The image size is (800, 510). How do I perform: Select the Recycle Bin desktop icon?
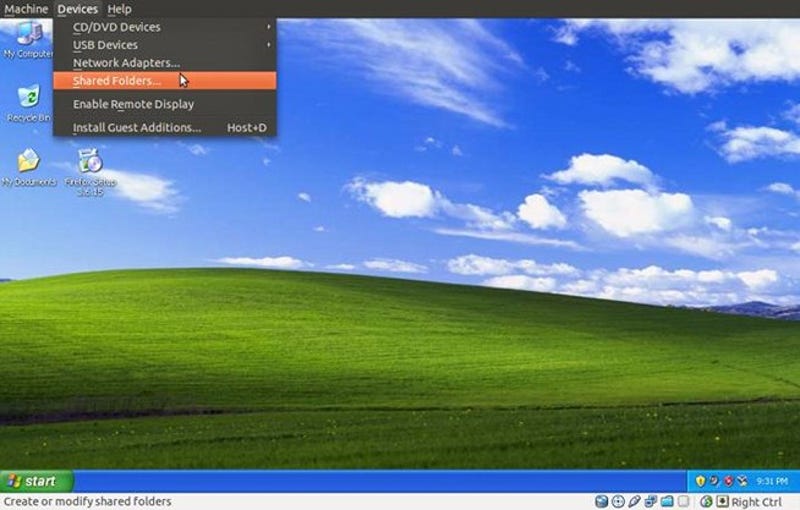(x=28, y=104)
